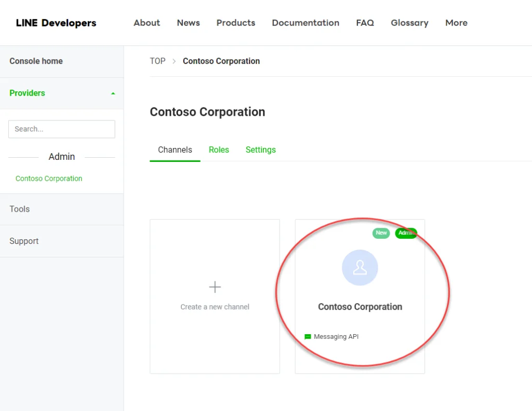Click the green Messaging API chat icon

(x=308, y=336)
